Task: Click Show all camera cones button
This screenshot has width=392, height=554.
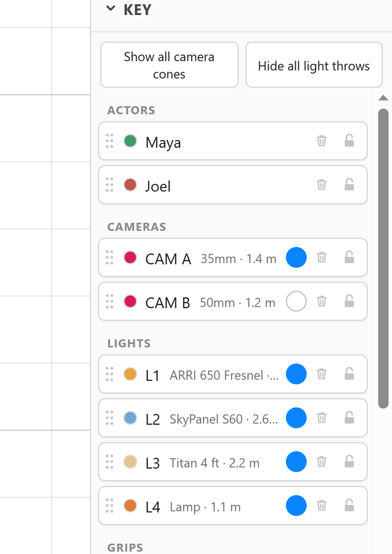Action: click(169, 65)
